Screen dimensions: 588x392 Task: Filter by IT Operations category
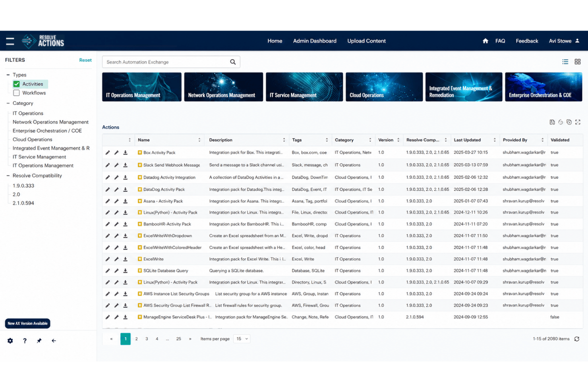28,113
